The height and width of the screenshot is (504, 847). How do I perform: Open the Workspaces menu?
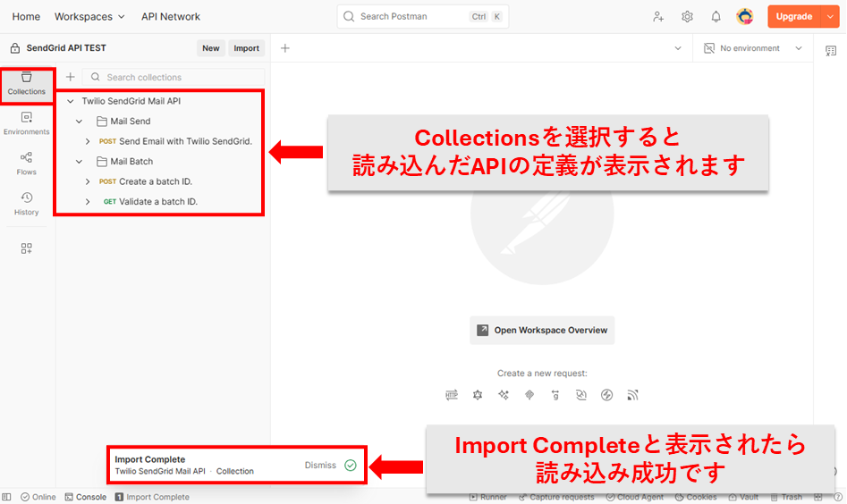coord(89,16)
